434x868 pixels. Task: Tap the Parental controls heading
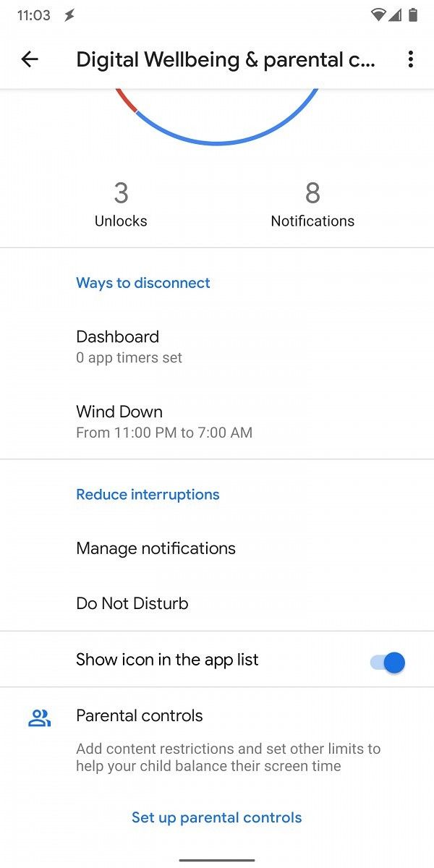point(139,715)
